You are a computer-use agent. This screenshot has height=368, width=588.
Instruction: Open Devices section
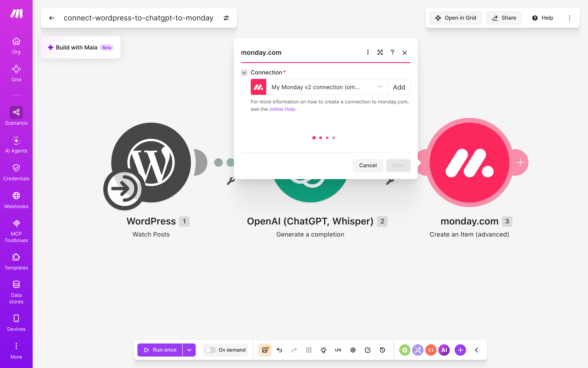(x=16, y=323)
